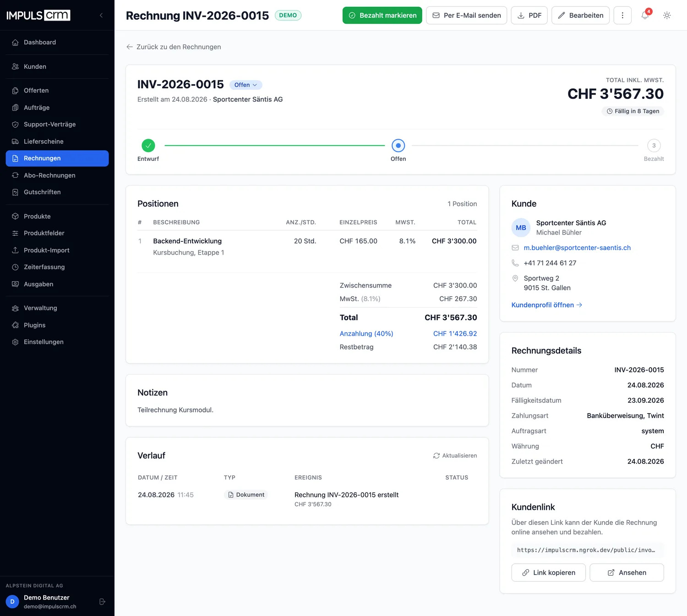Click the logout icon beside Demo Benutzer
Viewport: 687px width, 616px height.
click(102, 601)
